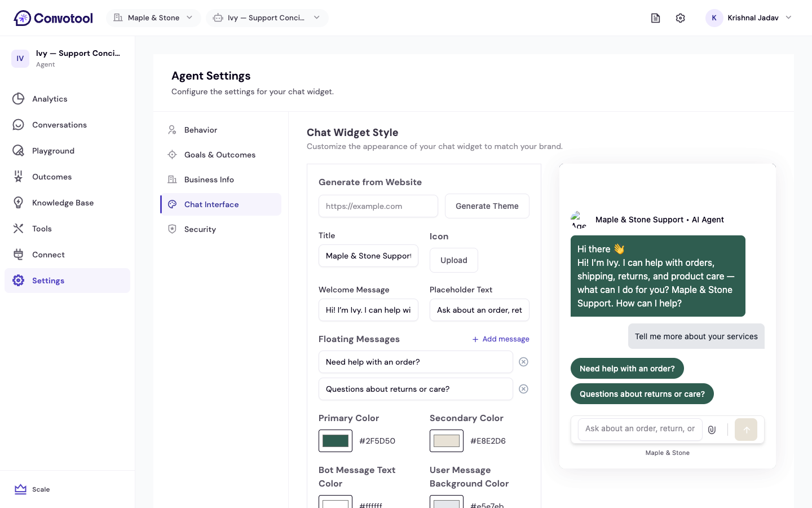Click the attachment paperclip icon in chat preview
The image size is (812, 508).
[x=712, y=430]
